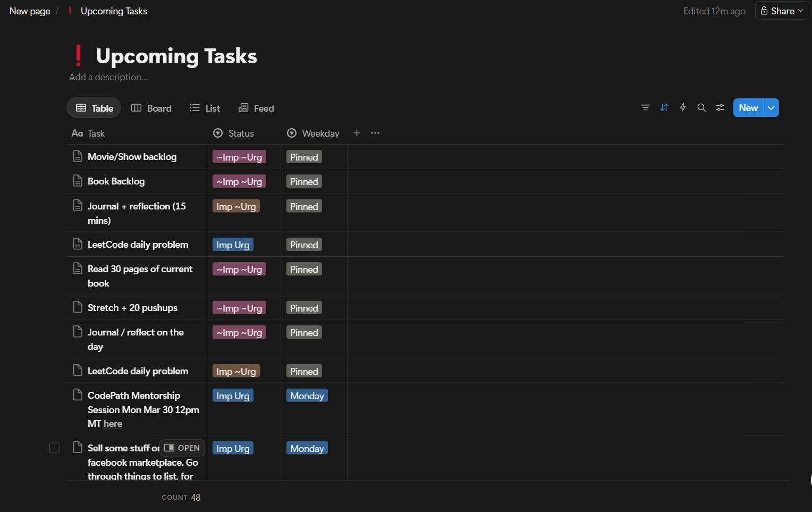Open the Book Backlog task
812x512 pixels.
coord(116,181)
